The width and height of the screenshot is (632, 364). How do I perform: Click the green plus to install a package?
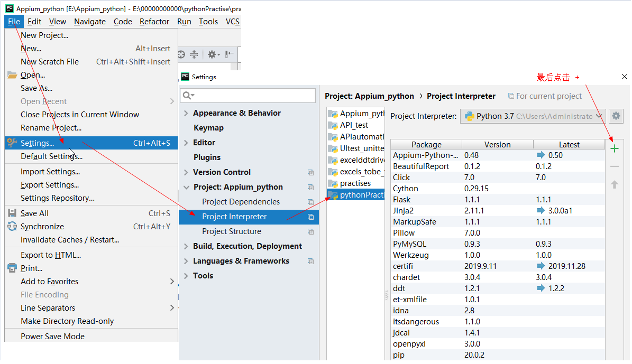coord(614,148)
